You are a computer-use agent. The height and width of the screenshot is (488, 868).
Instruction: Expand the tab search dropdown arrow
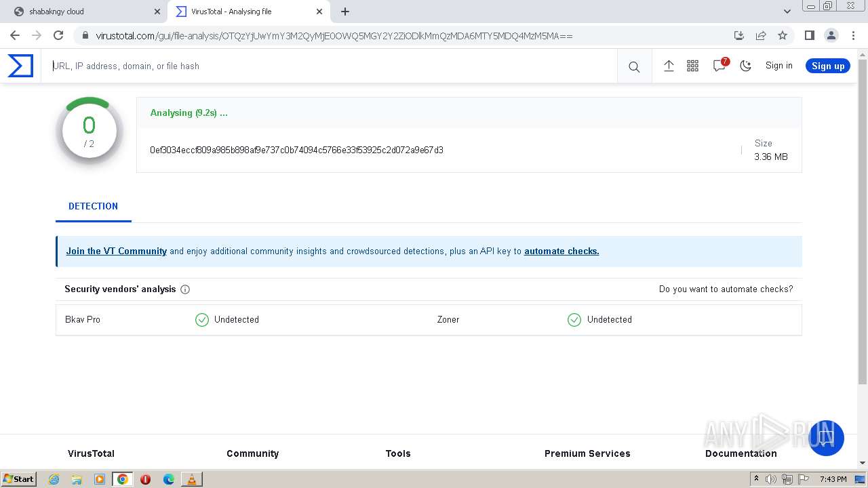tap(787, 12)
